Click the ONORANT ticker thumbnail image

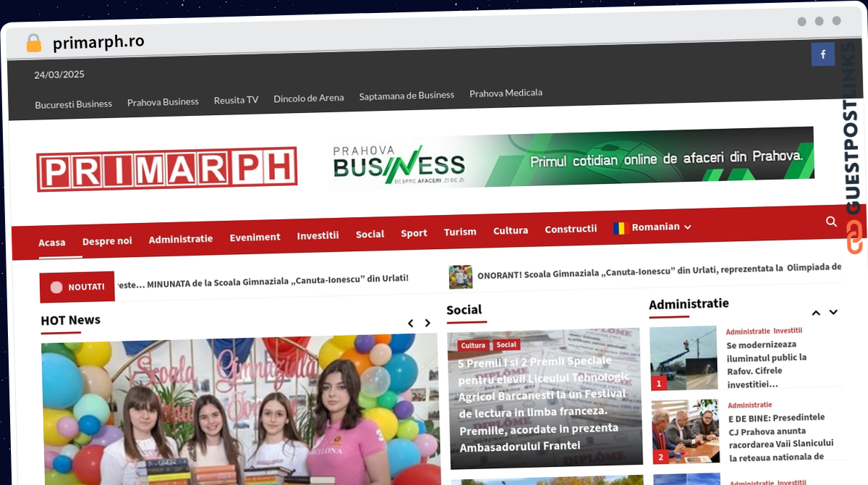(461, 277)
